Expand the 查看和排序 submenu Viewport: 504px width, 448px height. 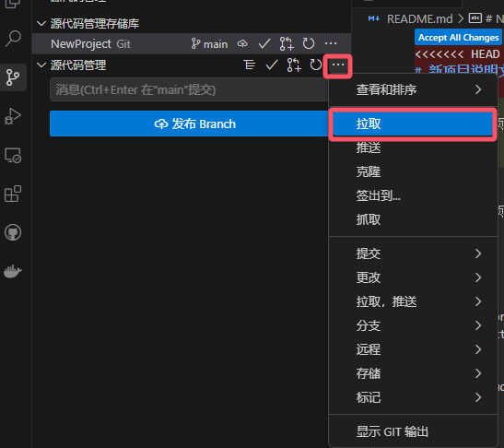414,89
